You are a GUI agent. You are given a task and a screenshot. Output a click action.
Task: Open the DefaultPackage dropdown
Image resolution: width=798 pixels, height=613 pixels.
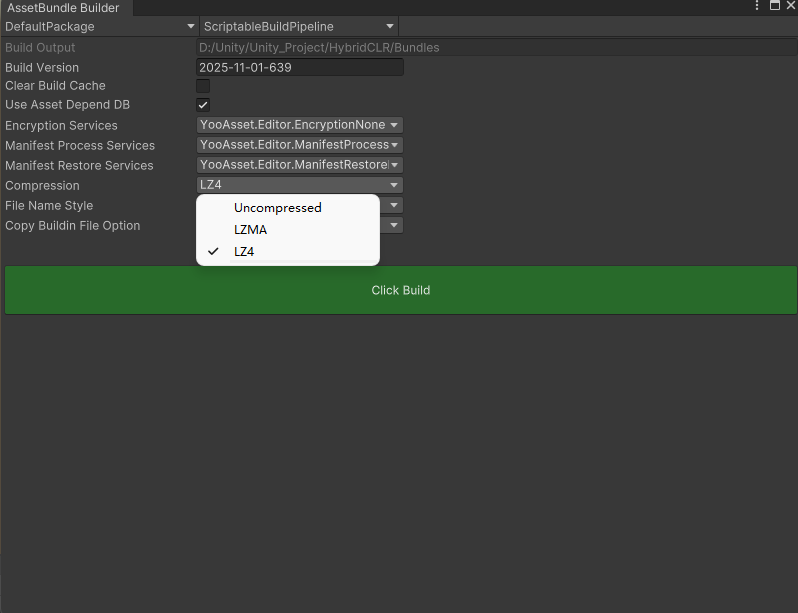point(99,26)
